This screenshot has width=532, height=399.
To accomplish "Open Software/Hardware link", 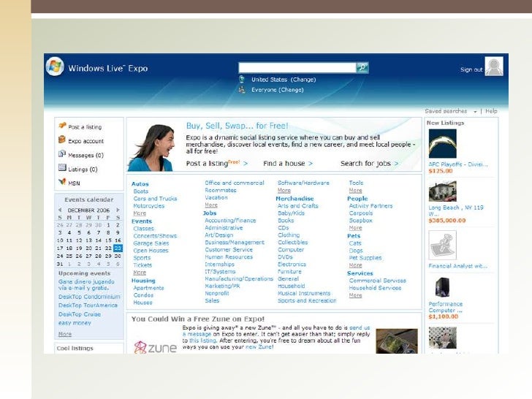I will pos(303,183).
